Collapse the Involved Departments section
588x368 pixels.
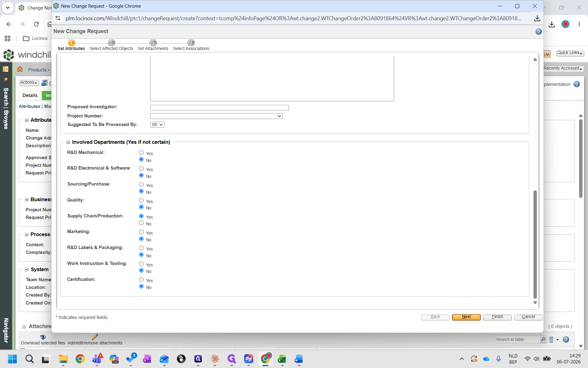[68, 142]
